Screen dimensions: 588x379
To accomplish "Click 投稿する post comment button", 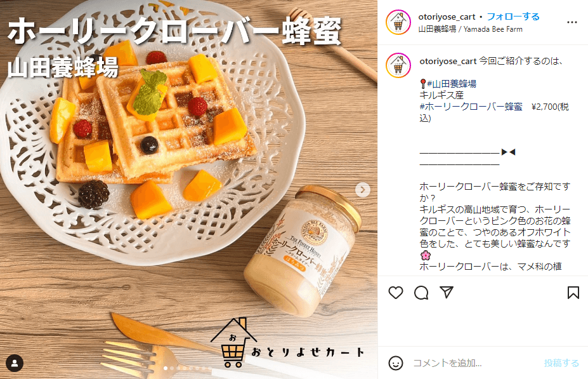I will (561, 363).
